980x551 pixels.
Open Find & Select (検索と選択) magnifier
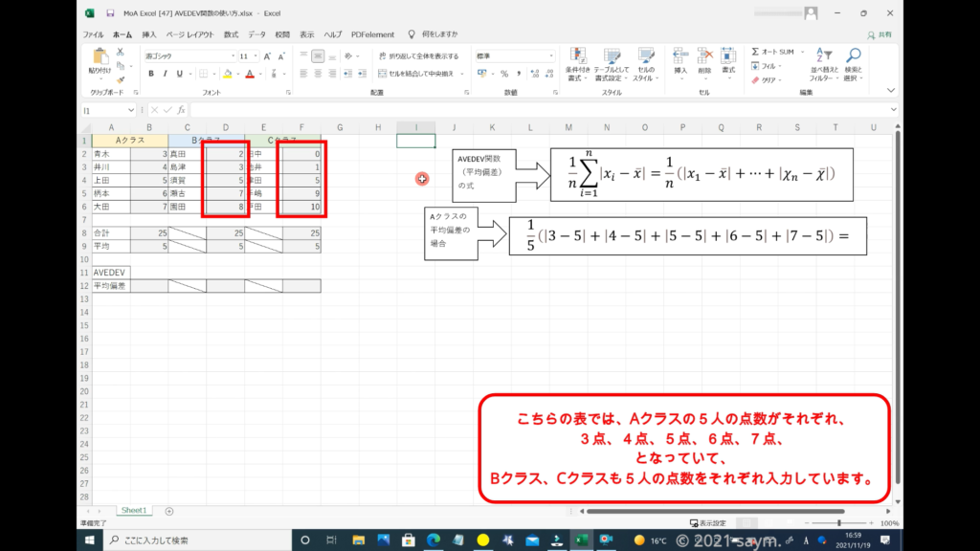click(x=852, y=55)
